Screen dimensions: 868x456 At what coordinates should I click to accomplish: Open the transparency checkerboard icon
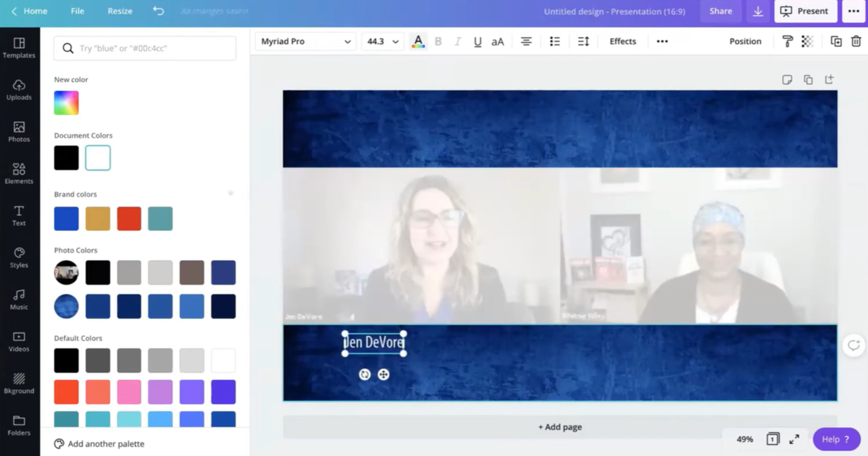coord(807,41)
